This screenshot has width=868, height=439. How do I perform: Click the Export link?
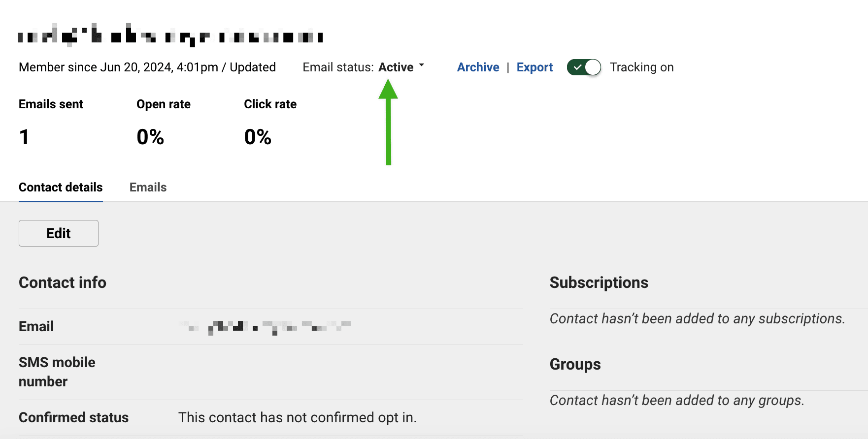tap(534, 67)
